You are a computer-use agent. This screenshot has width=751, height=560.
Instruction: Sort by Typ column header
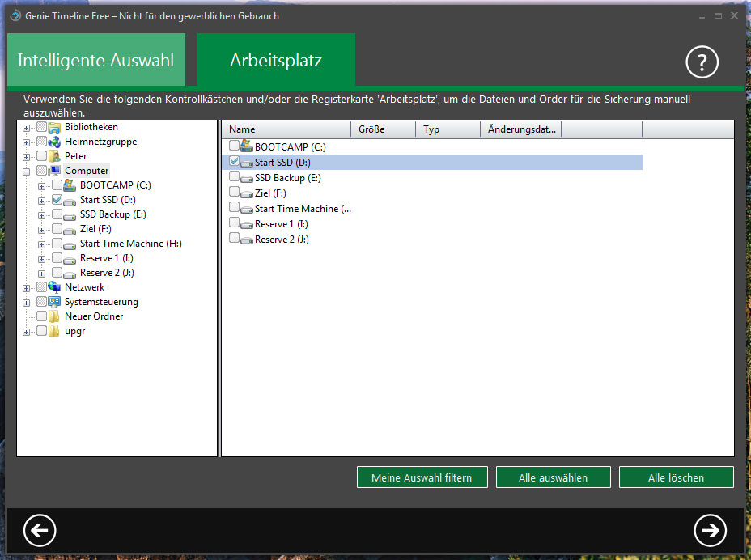[448, 129]
